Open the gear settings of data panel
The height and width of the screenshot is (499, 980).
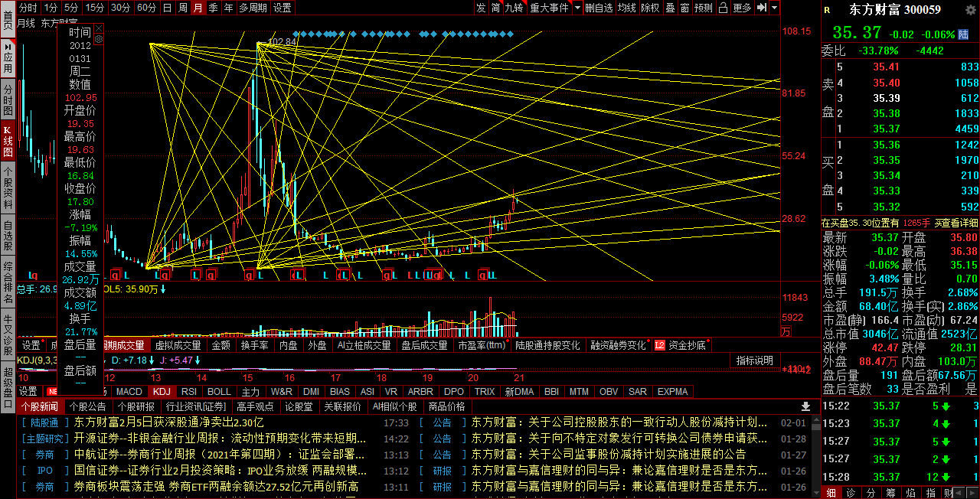coord(99,38)
